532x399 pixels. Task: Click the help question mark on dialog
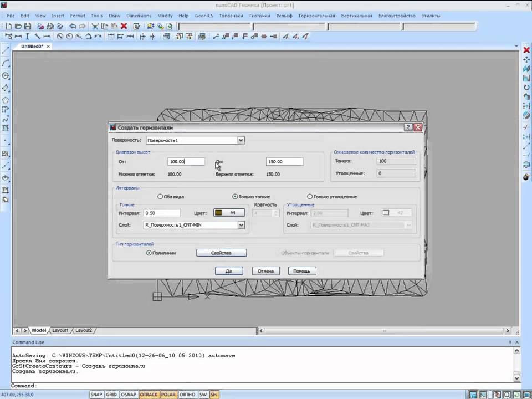tap(408, 127)
